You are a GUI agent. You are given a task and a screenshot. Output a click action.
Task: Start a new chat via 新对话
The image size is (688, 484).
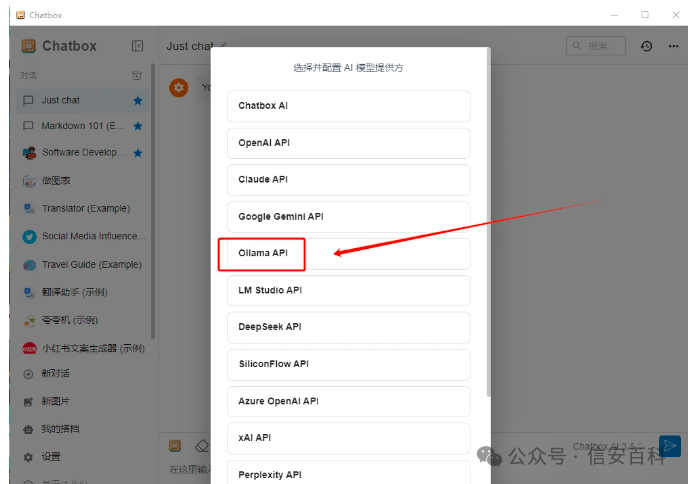pyautogui.click(x=83, y=374)
